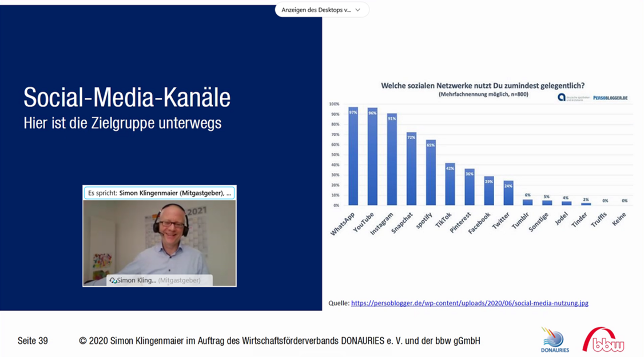Click the TikTok bar with 42%
Image resolution: width=644 pixels, height=357 pixels.
coord(450,184)
